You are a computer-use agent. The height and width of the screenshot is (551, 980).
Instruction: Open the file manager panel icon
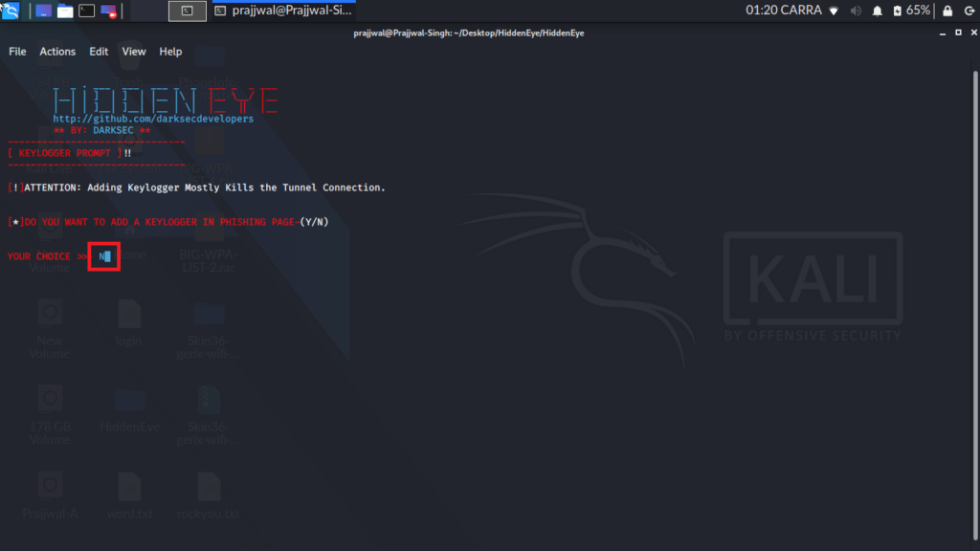point(65,11)
